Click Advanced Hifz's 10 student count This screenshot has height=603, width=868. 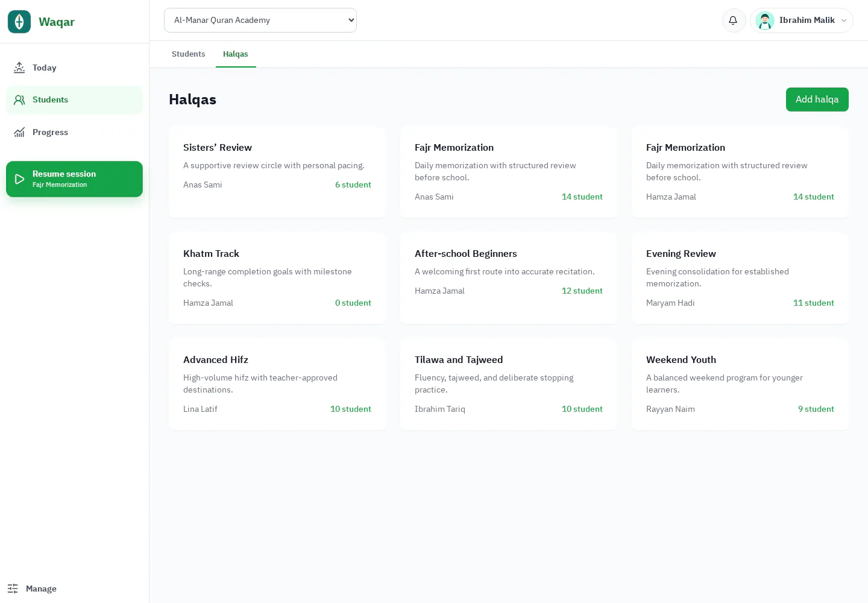tap(351, 409)
